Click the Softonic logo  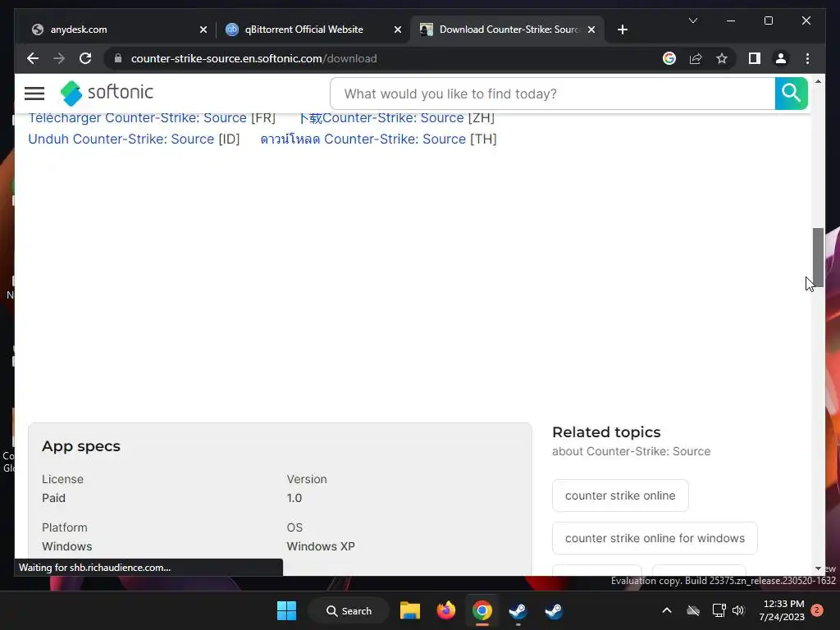coord(107,93)
